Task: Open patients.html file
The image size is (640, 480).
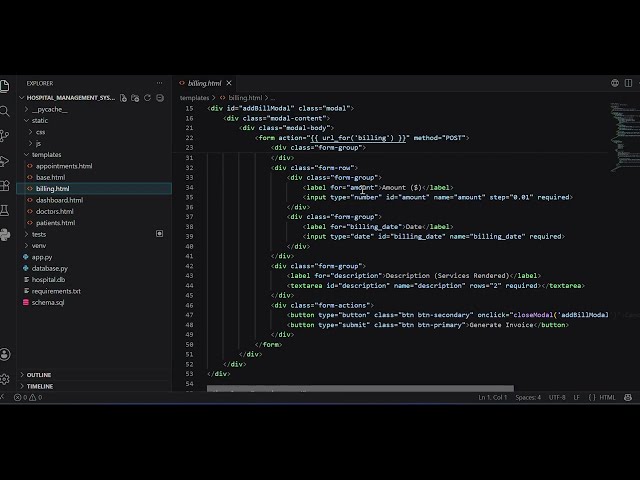Action: tap(55, 223)
